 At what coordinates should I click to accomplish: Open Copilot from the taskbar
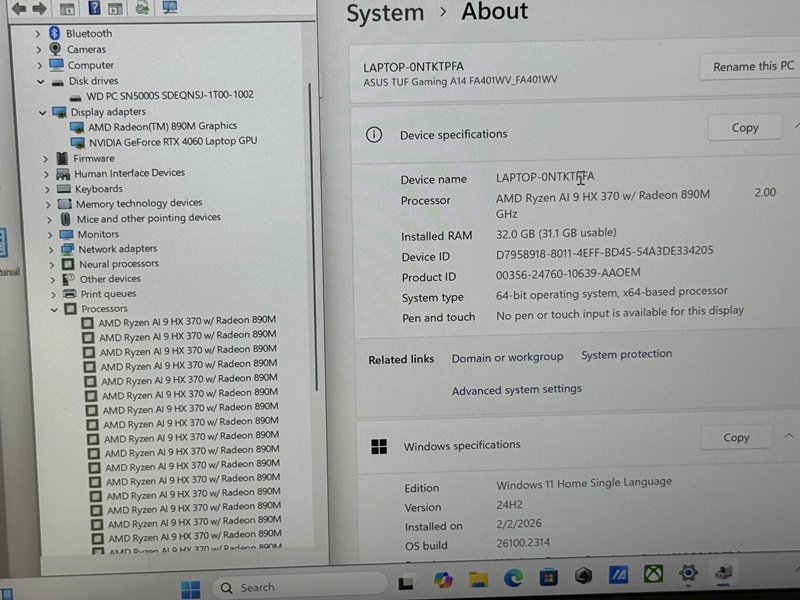[443, 580]
